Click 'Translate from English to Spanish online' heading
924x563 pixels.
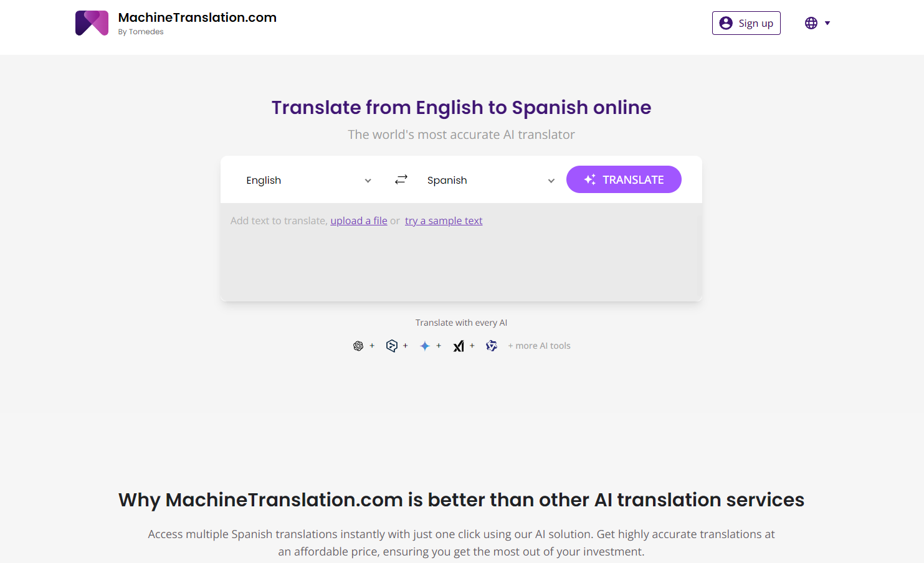461,108
